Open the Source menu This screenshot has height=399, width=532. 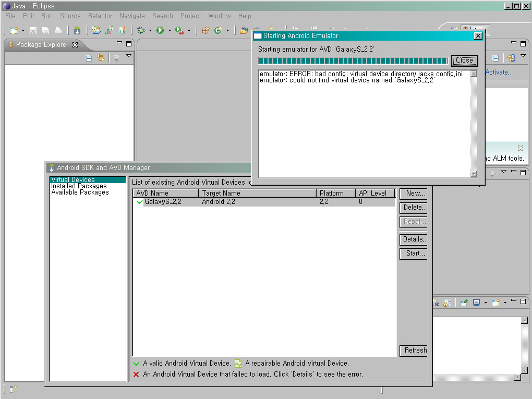coord(70,16)
